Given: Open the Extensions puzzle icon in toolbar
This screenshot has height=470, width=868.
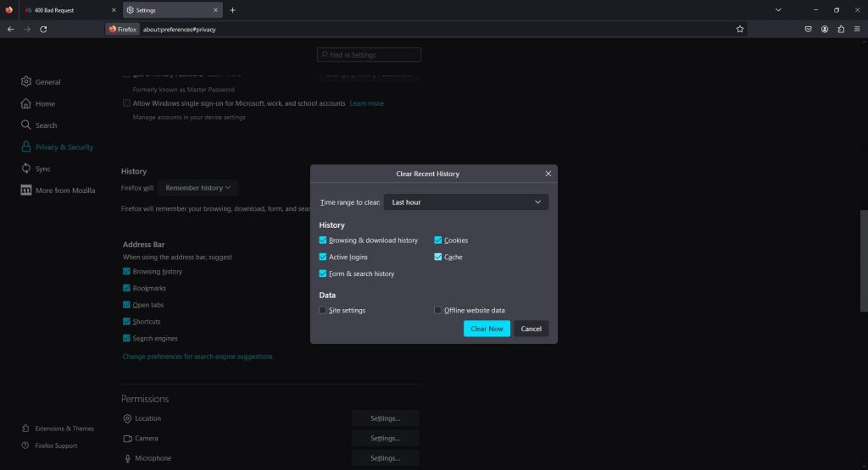Looking at the screenshot, I should tap(840, 29).
